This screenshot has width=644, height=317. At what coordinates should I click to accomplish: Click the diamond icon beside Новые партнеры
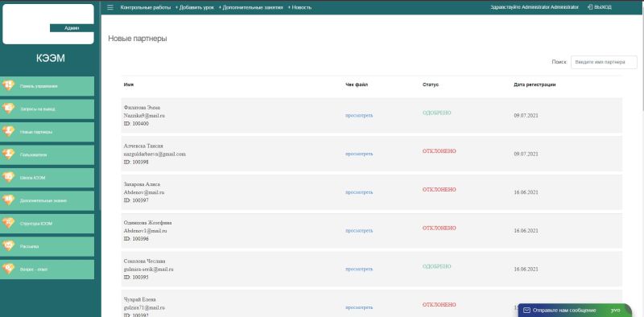point(8,131)
